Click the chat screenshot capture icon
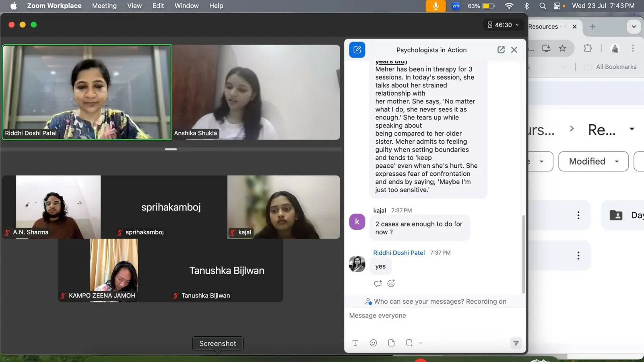 [x=409, y=343]
